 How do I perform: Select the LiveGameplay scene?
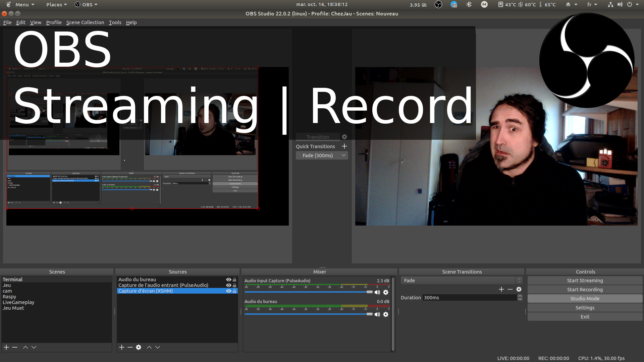(56, 302)
